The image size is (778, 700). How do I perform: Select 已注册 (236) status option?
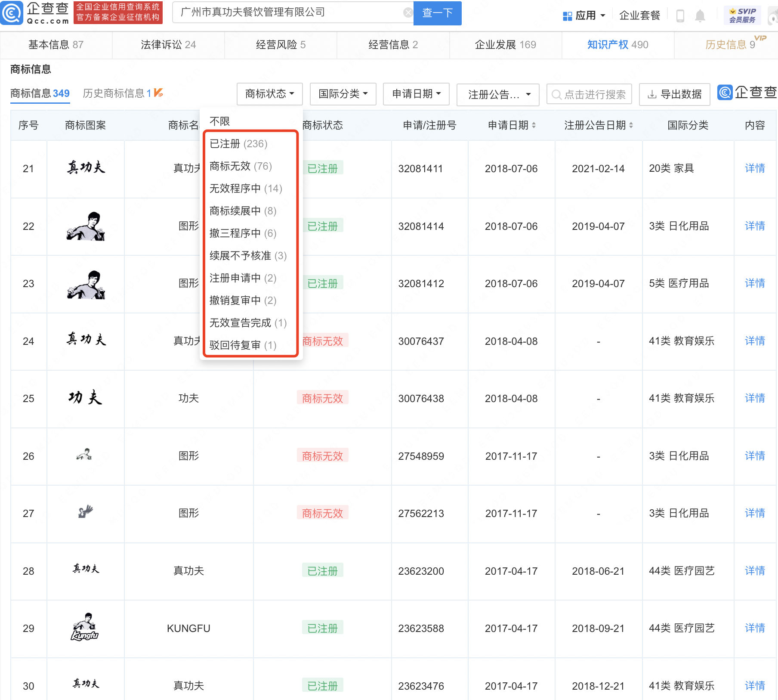(239, 144)
